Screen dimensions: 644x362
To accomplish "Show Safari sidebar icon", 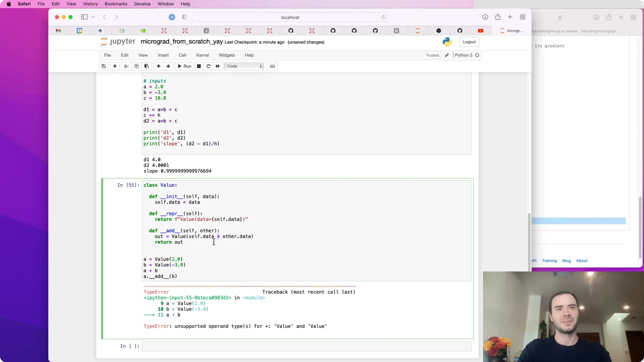I will pyautogui.click(x=84, y=17).
